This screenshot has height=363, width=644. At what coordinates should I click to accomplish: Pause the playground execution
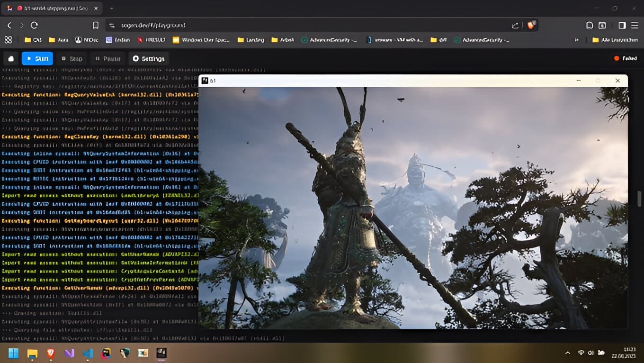pyautogui.click(x=107, y=58)
